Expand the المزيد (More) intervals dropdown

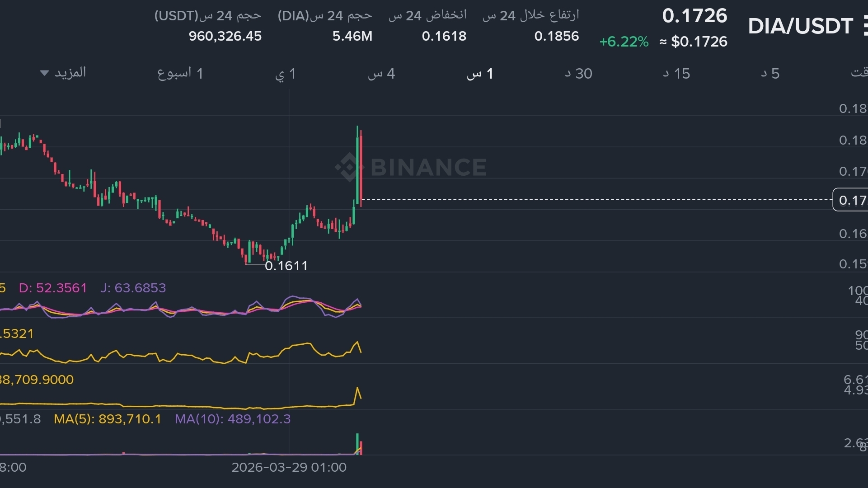[70, 73]
